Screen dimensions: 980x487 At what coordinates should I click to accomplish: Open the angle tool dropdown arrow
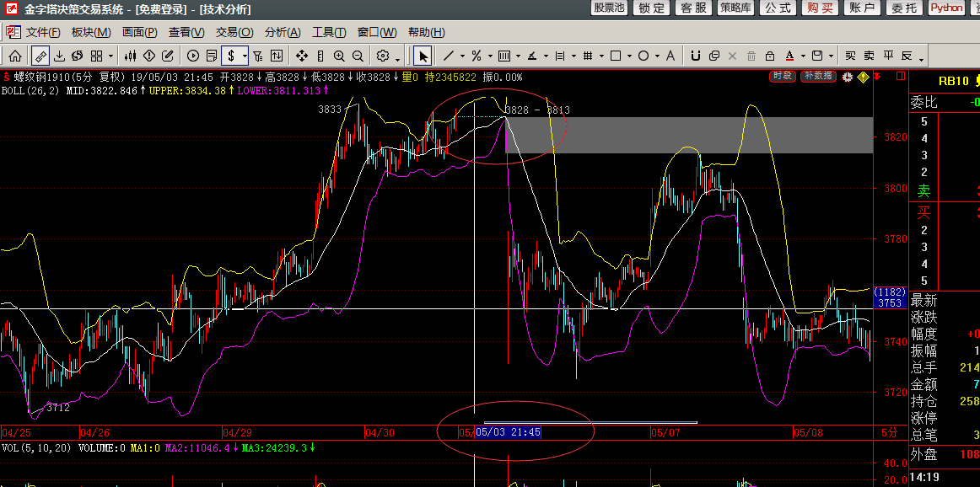546,56
